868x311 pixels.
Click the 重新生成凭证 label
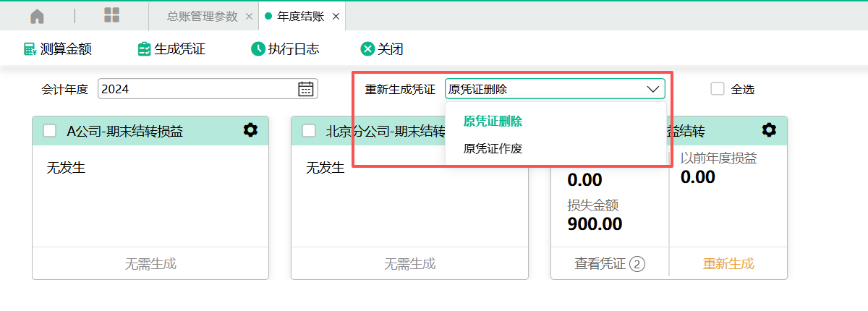(400, 90)
